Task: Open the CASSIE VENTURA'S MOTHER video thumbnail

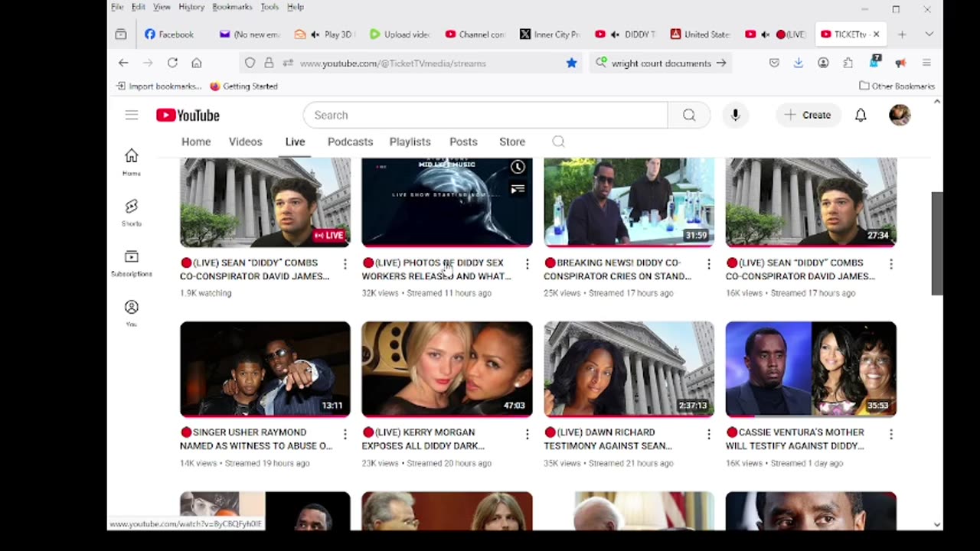Action: 811,369
